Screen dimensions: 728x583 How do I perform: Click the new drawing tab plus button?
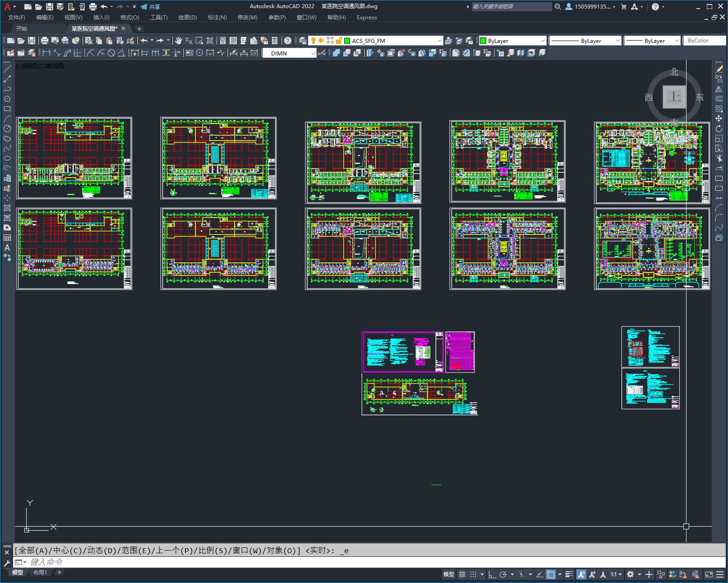coord(139,29)
